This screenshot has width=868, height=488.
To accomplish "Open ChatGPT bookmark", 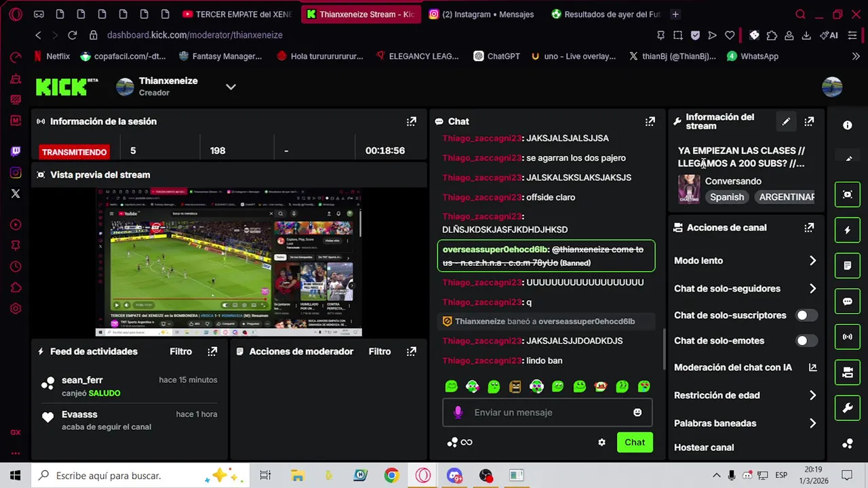I will 497,56.
